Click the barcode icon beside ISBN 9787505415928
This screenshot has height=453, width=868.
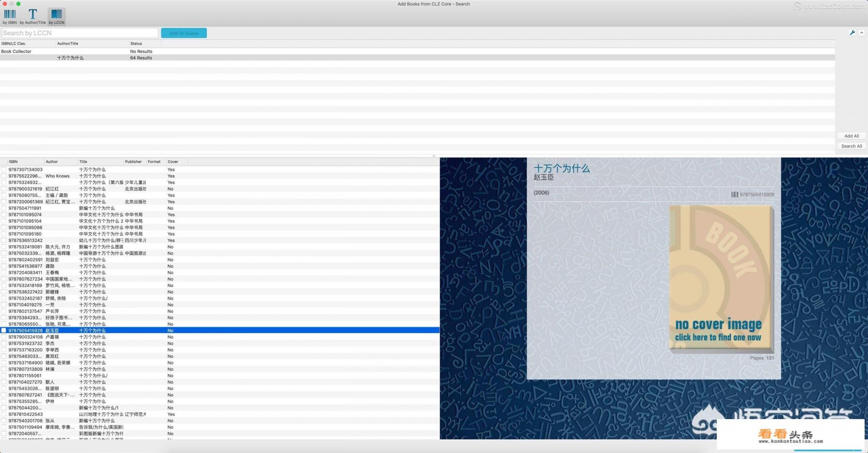734,195
